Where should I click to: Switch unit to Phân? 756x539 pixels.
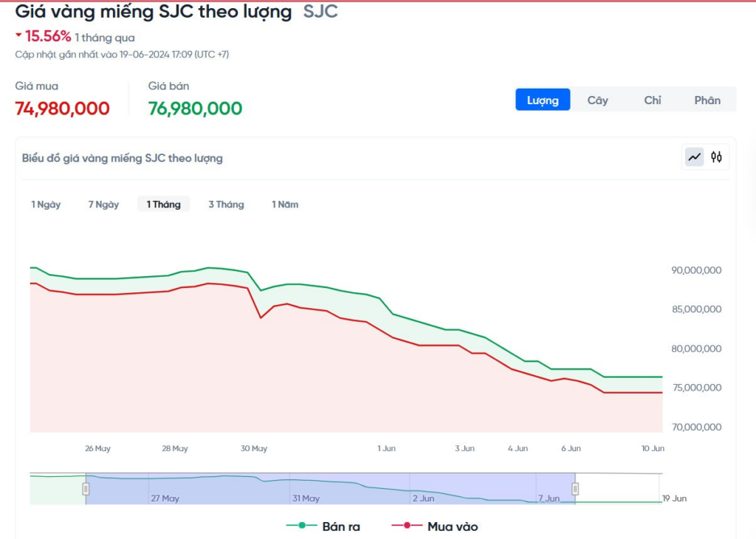tap(707, 100)
